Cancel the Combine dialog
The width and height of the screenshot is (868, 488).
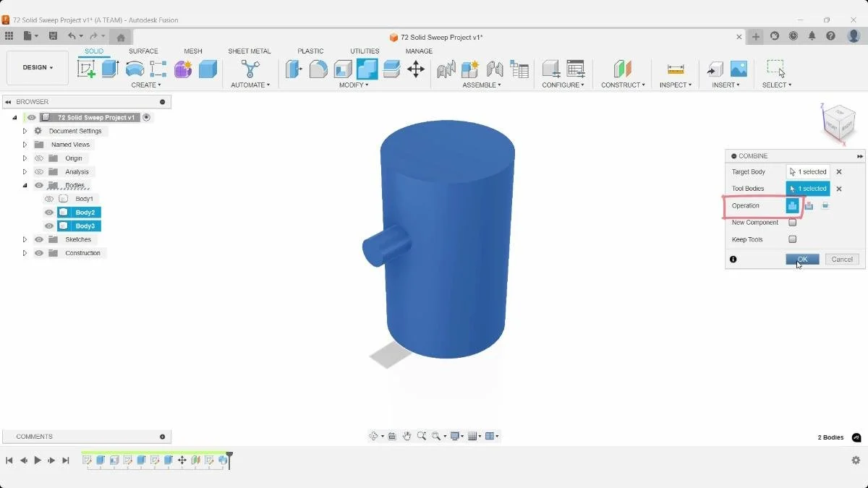[x=842, y=259]
